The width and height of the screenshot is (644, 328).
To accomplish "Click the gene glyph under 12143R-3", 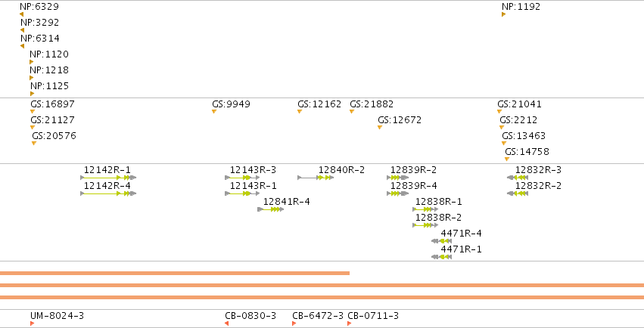I will click(x=242, y=178).
